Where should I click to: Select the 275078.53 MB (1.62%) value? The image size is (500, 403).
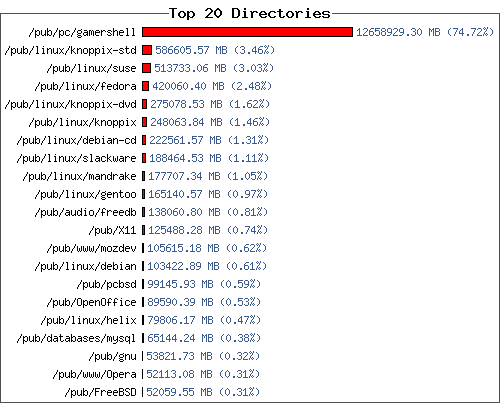click(210, 104)
